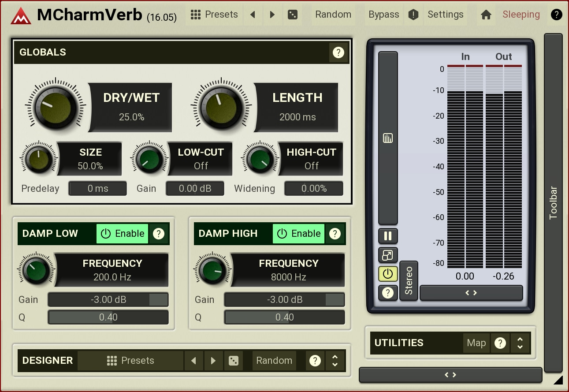The width and height of the screenshot is (569, 392).
Task: Open help for Damp Low panel
Action: click(x=159, y=234)
